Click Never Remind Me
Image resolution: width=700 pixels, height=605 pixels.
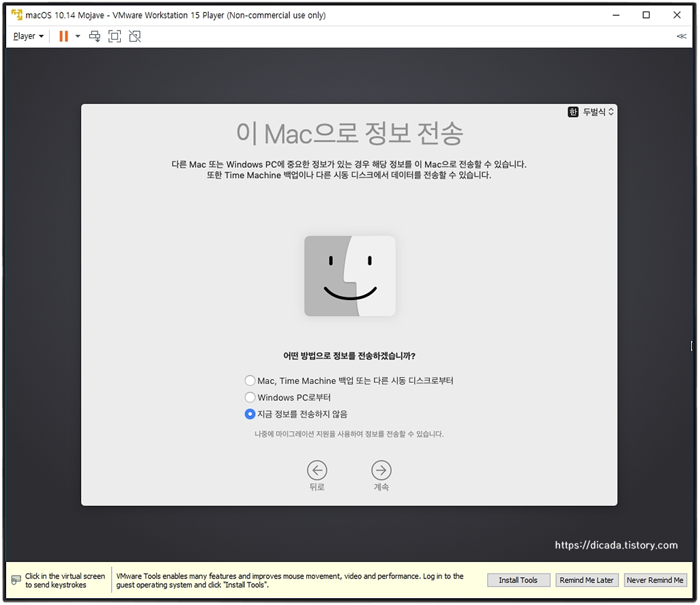pos(655,580)
